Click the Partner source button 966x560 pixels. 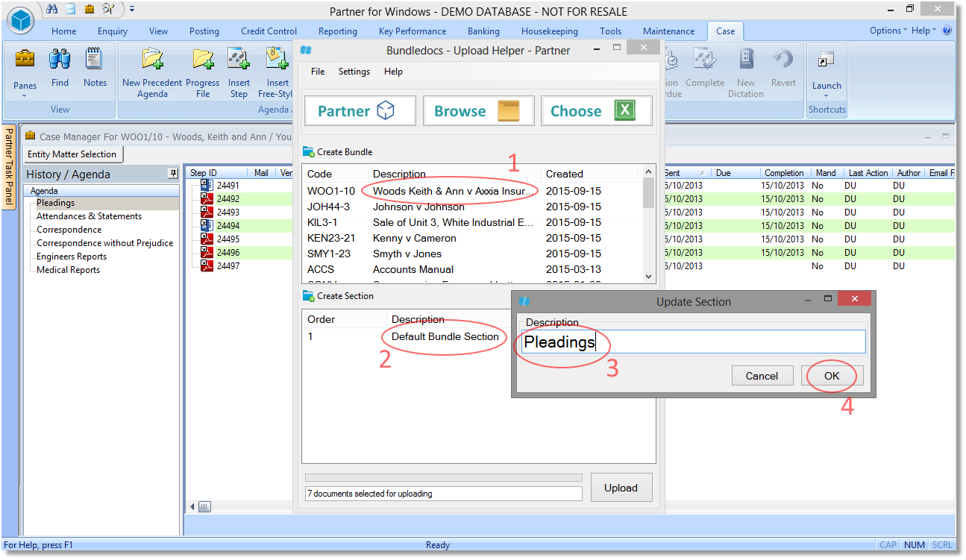click(360, 111)
